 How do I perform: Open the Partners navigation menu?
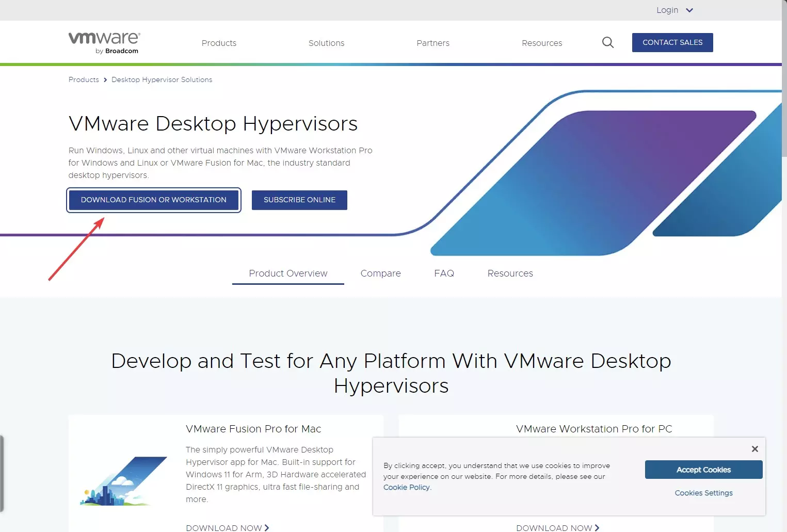pyautogui.click(x=433, y=43)
